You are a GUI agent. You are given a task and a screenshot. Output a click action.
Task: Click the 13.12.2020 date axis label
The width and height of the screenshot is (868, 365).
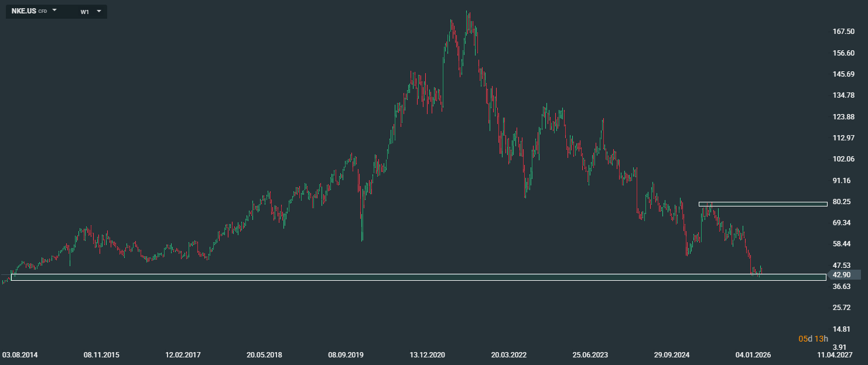428,355
